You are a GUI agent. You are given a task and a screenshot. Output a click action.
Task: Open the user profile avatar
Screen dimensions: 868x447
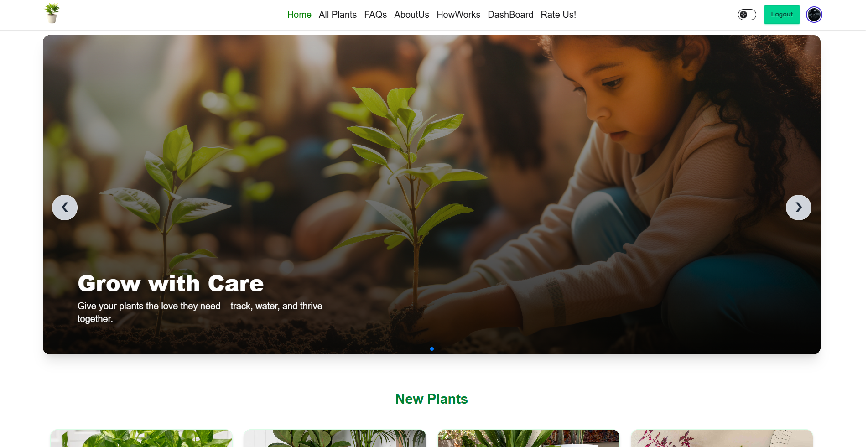(x=814, y=15)
